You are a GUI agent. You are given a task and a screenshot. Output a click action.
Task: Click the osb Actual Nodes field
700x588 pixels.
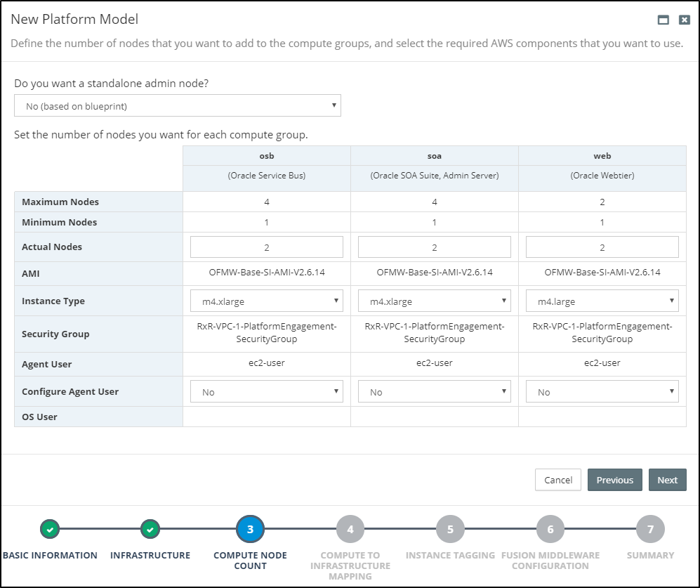point(267,247)
